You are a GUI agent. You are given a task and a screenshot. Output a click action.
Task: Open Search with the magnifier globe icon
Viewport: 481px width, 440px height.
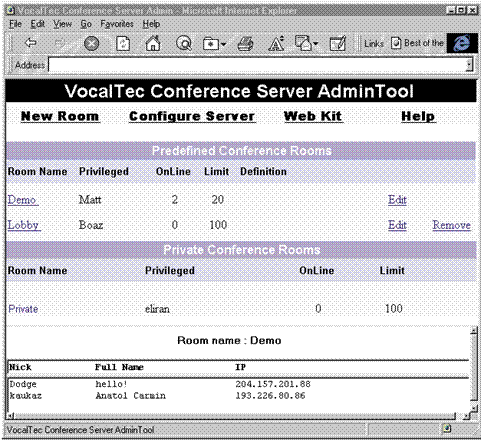click(x=183, y=43)
